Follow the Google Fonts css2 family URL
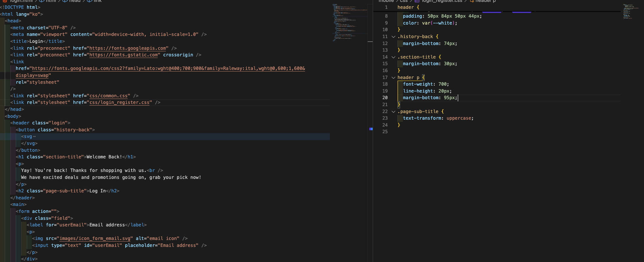This screenshot has height=262, width=644. click(x=168, y=68)
